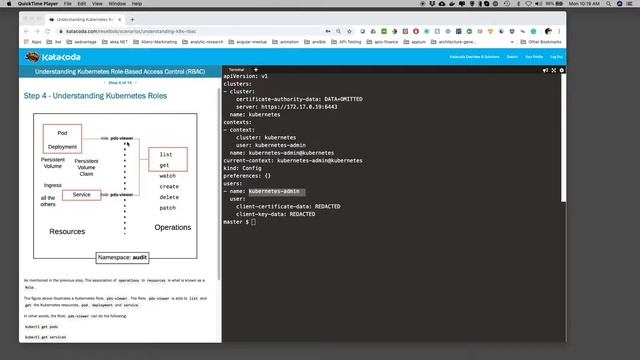Click the green square extension icon

384,31
